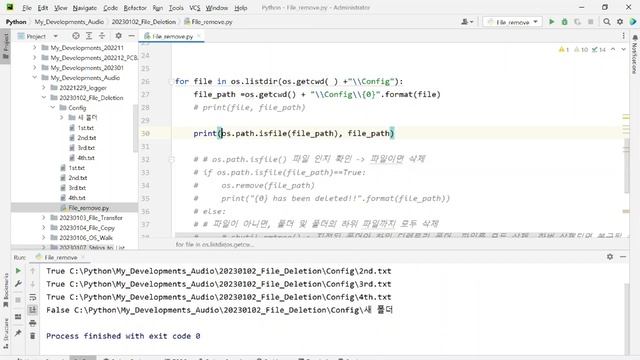Expand My_Developments_202301 folder

click(35, 68)
